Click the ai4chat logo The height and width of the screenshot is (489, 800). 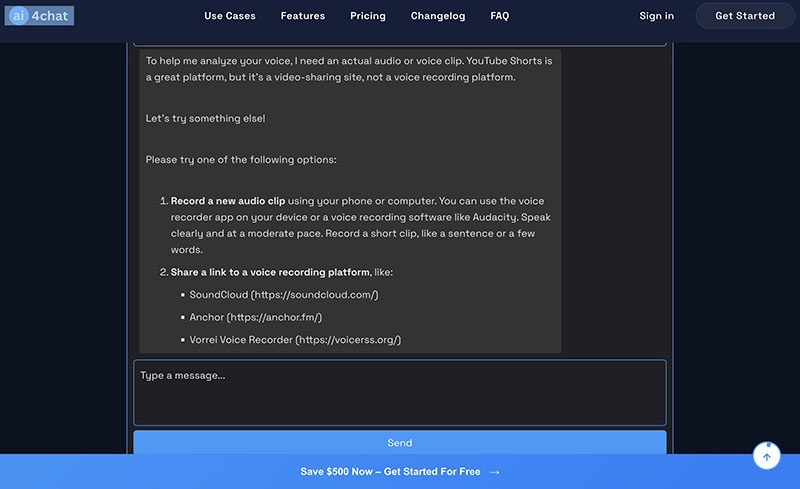40,16
